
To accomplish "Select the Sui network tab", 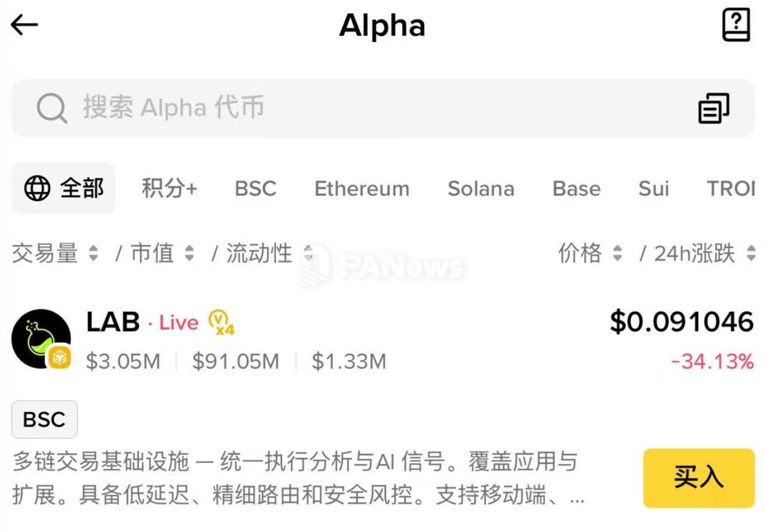I will 654,189.
